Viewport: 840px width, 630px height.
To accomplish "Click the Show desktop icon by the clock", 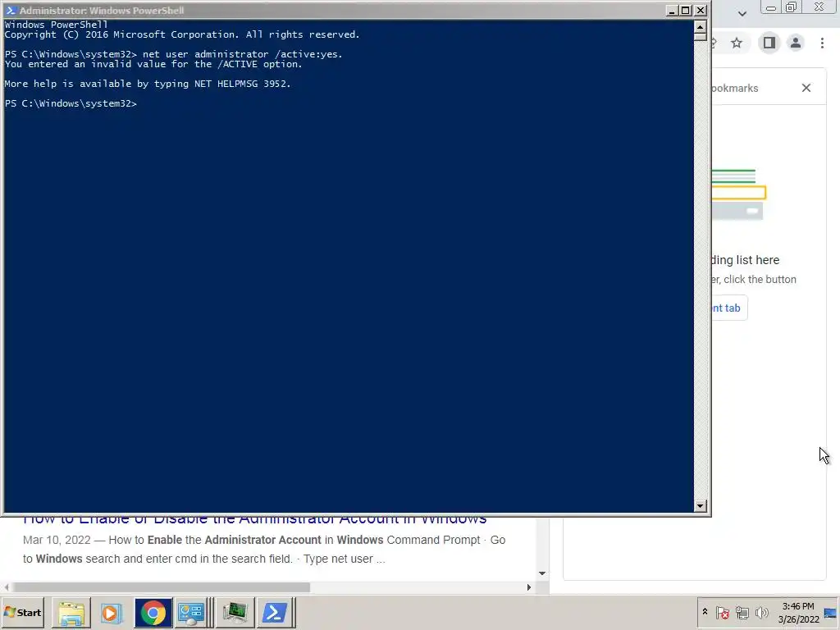I will tap(830, 614).
